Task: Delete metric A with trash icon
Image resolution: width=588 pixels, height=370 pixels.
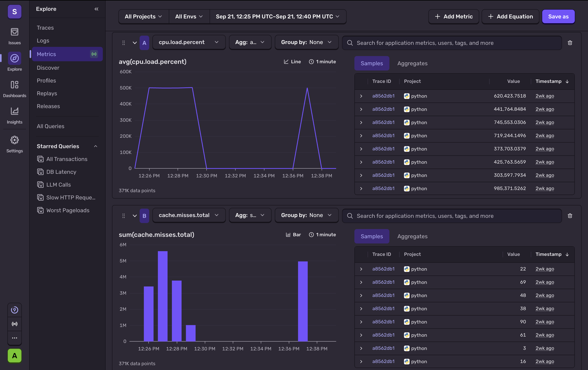Action: (x=570, y=43)
